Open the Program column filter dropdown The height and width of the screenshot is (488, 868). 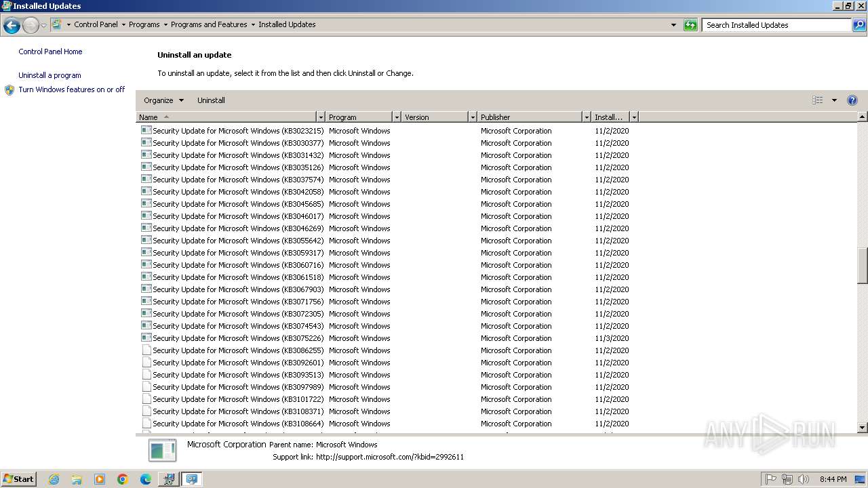point(397,117)
